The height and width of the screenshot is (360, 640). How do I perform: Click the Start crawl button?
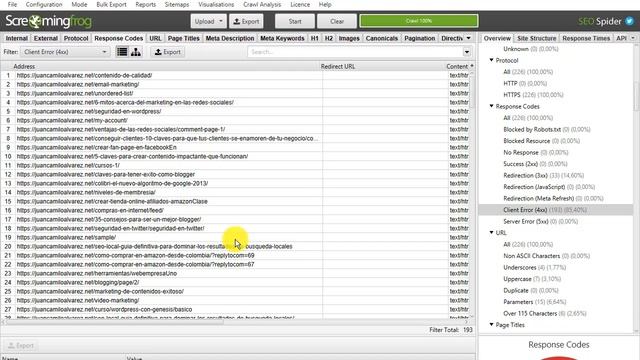click(295, 21)
